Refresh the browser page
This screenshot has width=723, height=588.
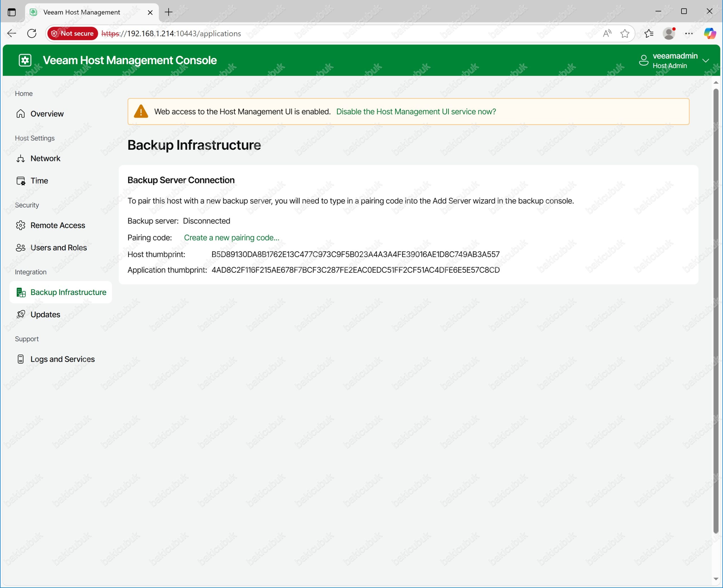[x=32, y=33]
